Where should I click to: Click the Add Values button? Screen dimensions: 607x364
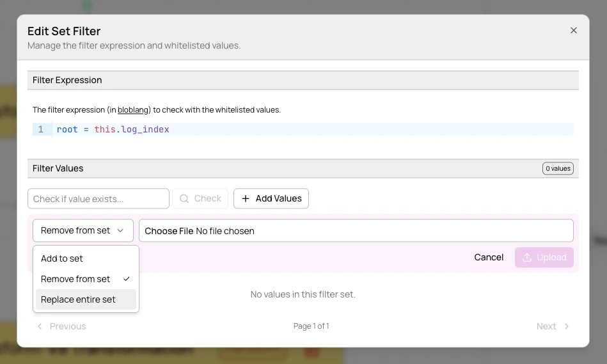coord(271,199)
